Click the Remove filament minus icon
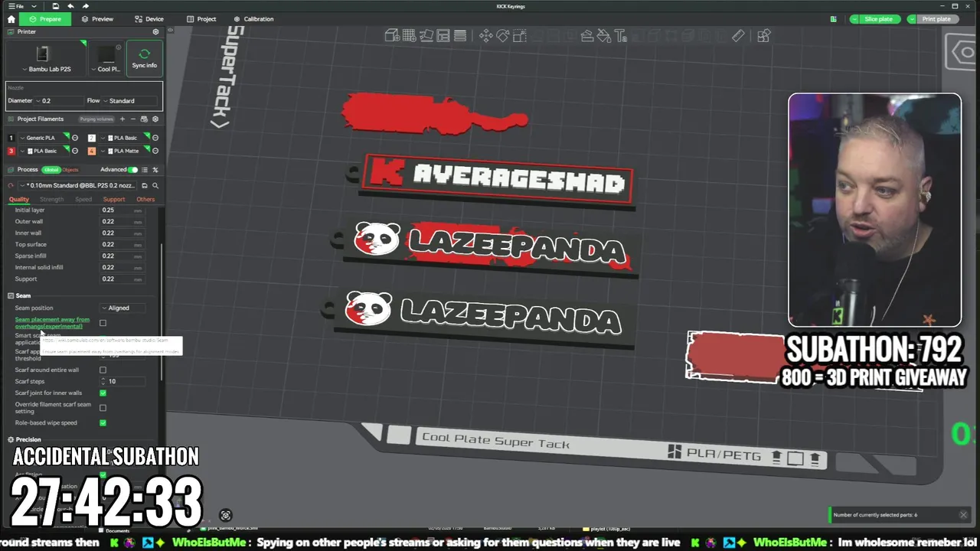 tap(133, 119)
